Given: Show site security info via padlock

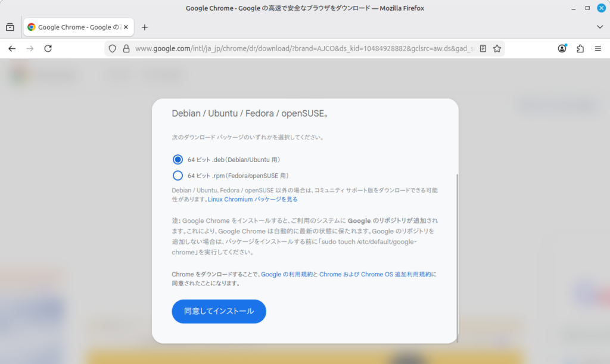Looking at the screenshot, I should 126,49.
